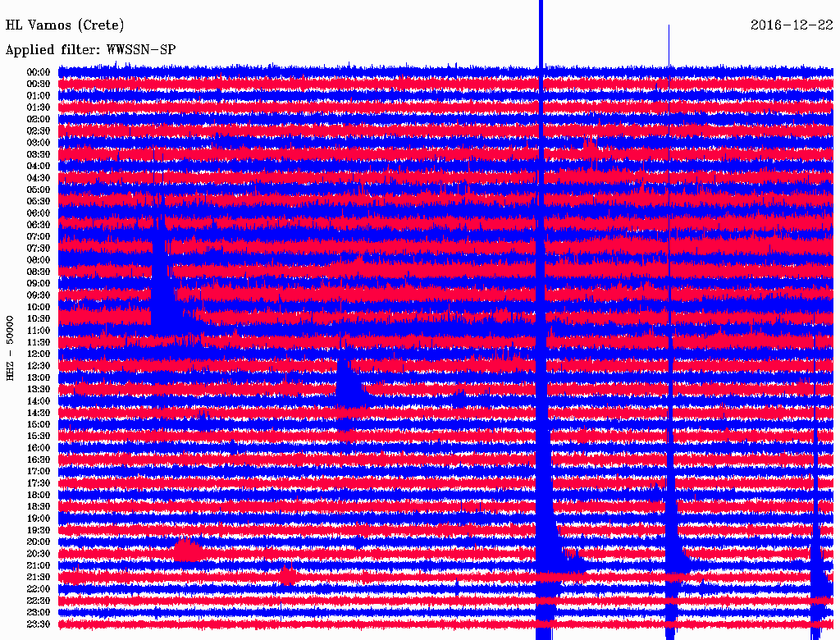Click the 15:00 time label
The height and width of the screenshot is (640, 840).
coord(39,424)
